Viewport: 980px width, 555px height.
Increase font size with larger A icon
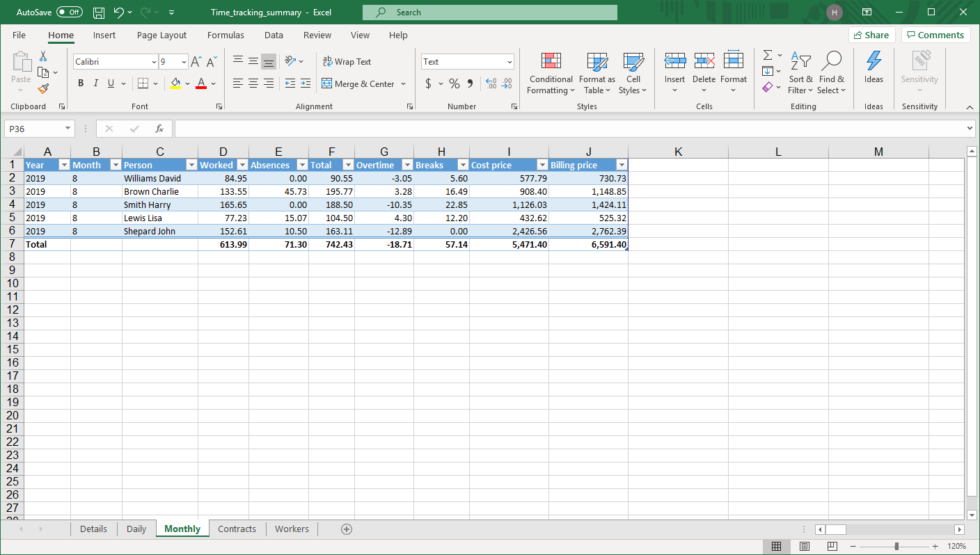pyautogui.click(x=196, y=62)
